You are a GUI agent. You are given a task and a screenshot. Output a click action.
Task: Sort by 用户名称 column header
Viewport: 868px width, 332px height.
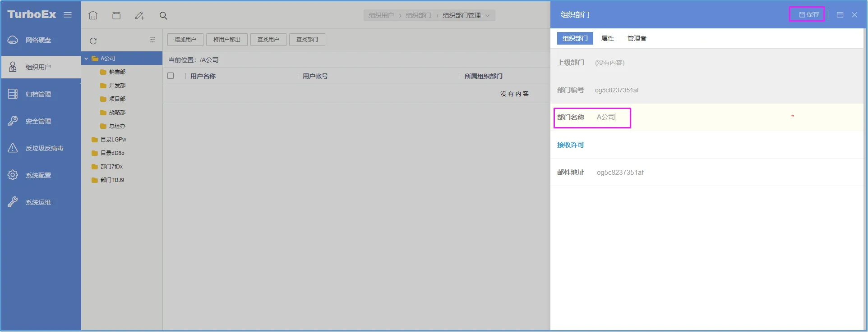[203, 76]
